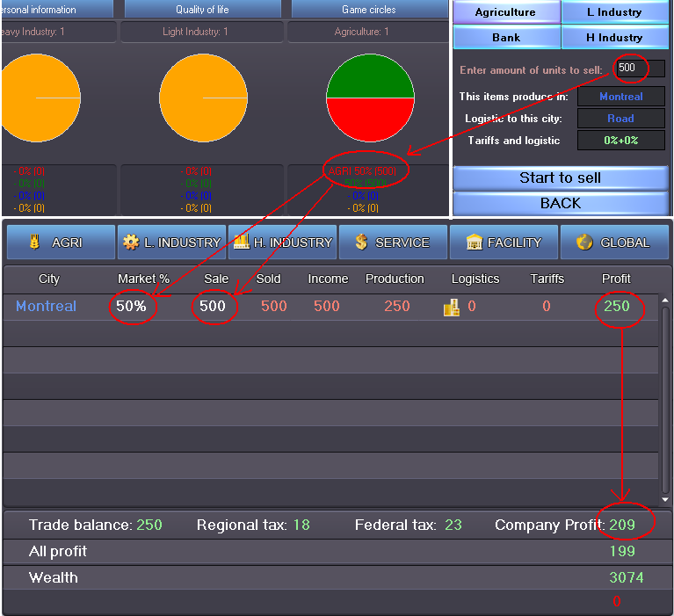
Task: Click the factory icon on H. INDUSTRY tab
Action: click(241, 243)
